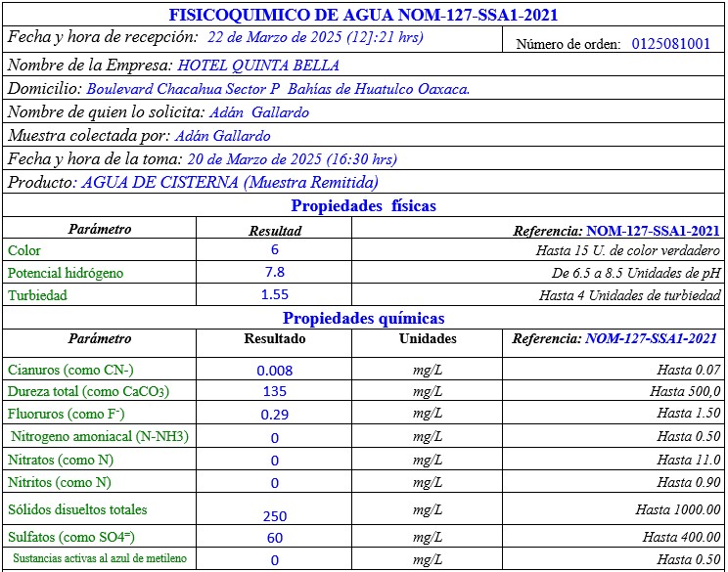The height and width of the screenshot is (572, 728).
Task: Select chemical table 'Referencia: NOM-127-SSA1-2021' header
Action: [x=614, y=338]
